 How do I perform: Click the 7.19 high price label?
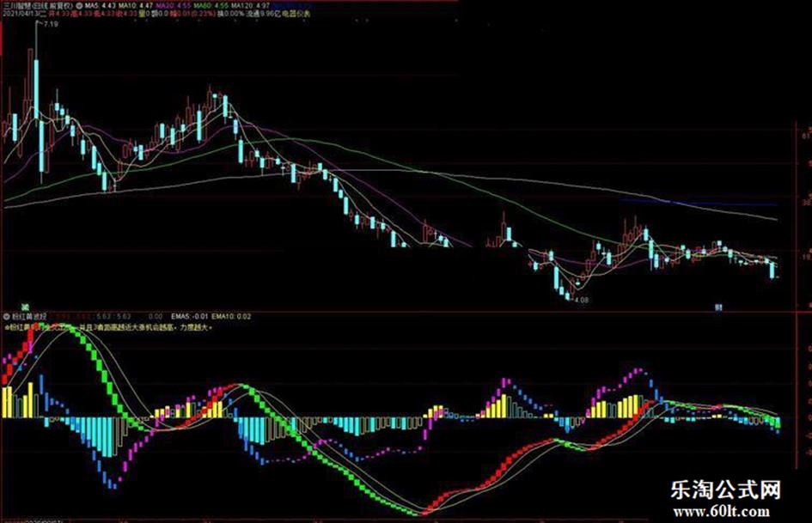point(52,24)
